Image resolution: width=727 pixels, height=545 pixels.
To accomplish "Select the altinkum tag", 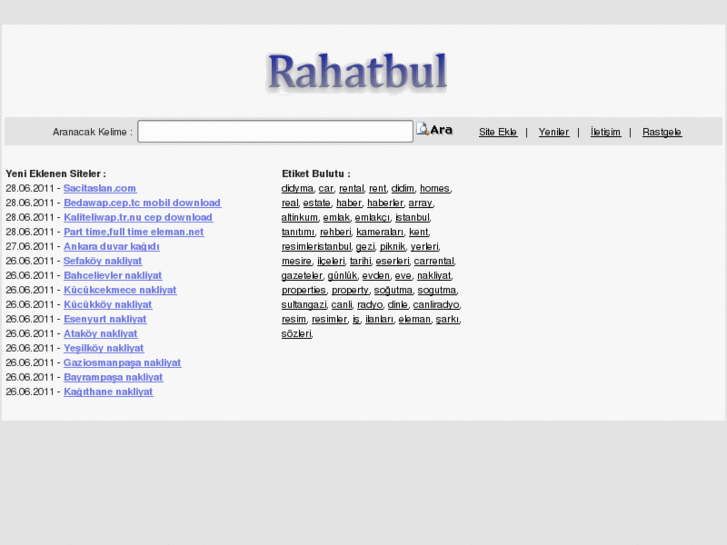I will pos(300,218).
